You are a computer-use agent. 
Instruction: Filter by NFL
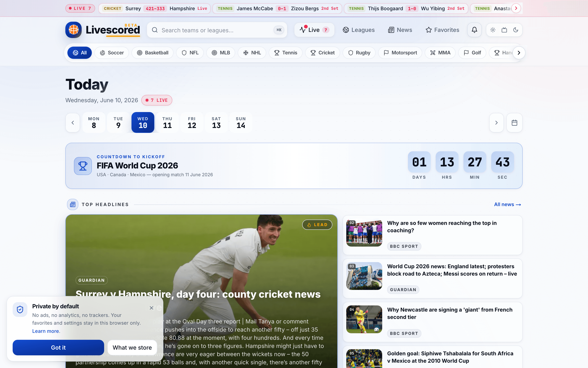pos(190,53)
